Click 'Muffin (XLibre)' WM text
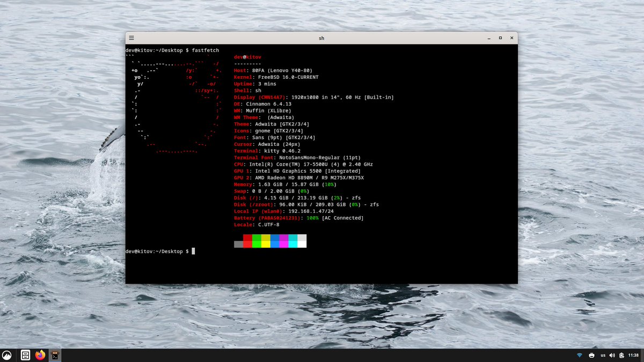 [269, 110]
